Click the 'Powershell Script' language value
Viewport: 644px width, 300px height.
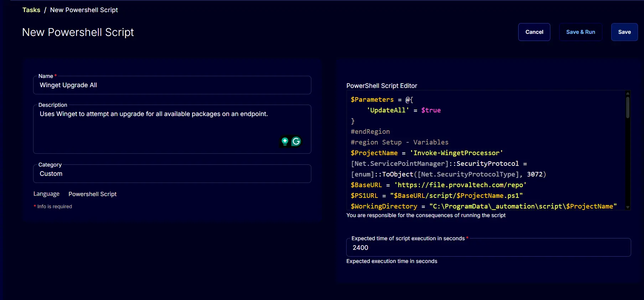click(93, 194)
